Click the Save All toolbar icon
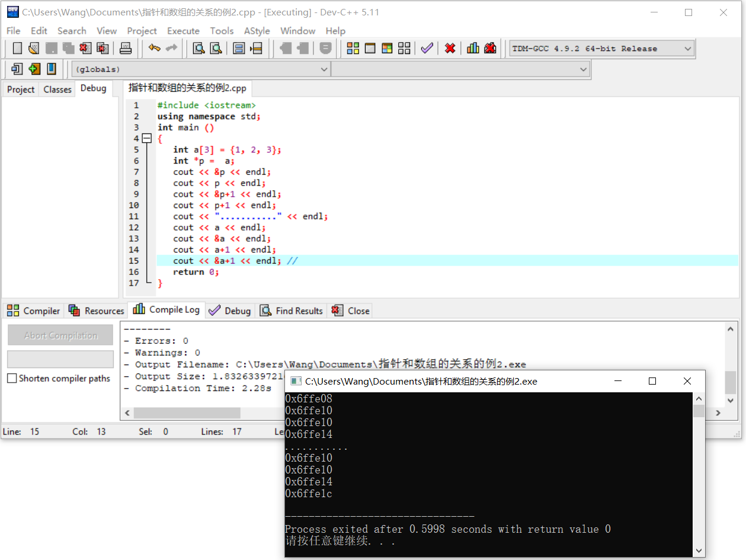Viewport: 746px width, 560px height. 69,49
